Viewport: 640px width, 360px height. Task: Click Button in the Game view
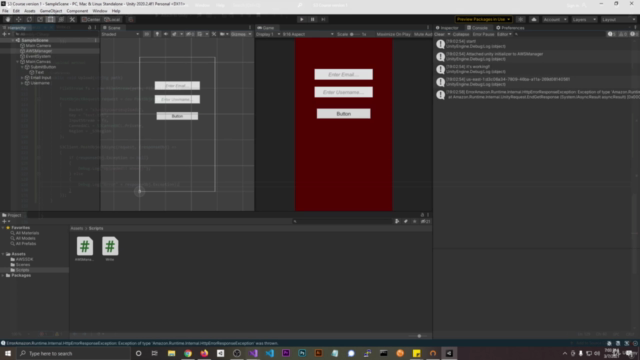(344, 114)
